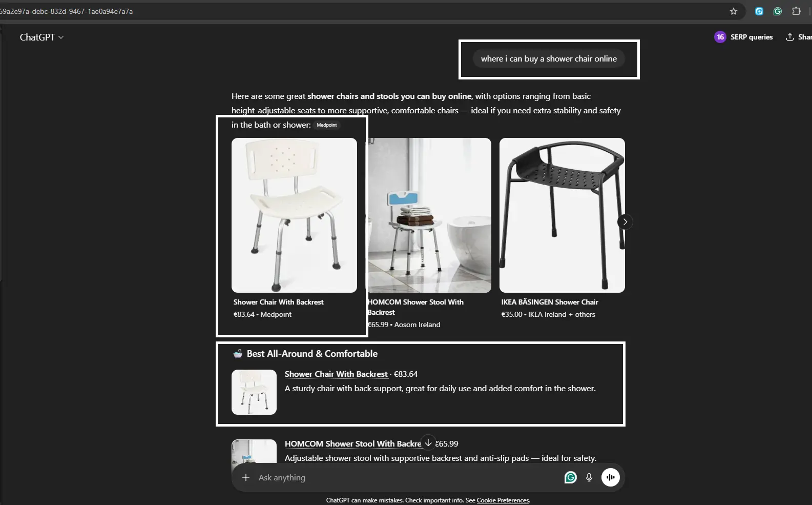Bookmark this page with the star icon
812x505 pixels.
[x=734, y=11]
